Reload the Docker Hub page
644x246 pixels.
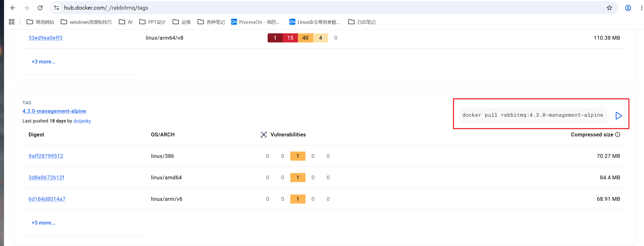point(40,8)
